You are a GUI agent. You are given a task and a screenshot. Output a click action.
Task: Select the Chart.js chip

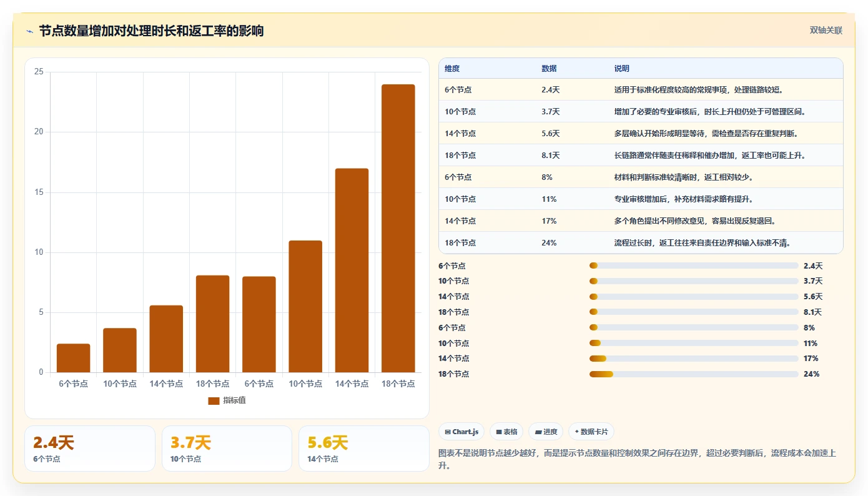tap(462, 432)
